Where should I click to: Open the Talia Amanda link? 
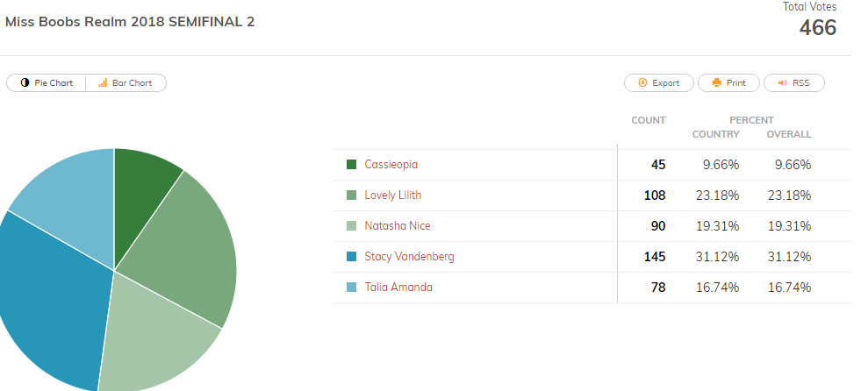point(398,287)
